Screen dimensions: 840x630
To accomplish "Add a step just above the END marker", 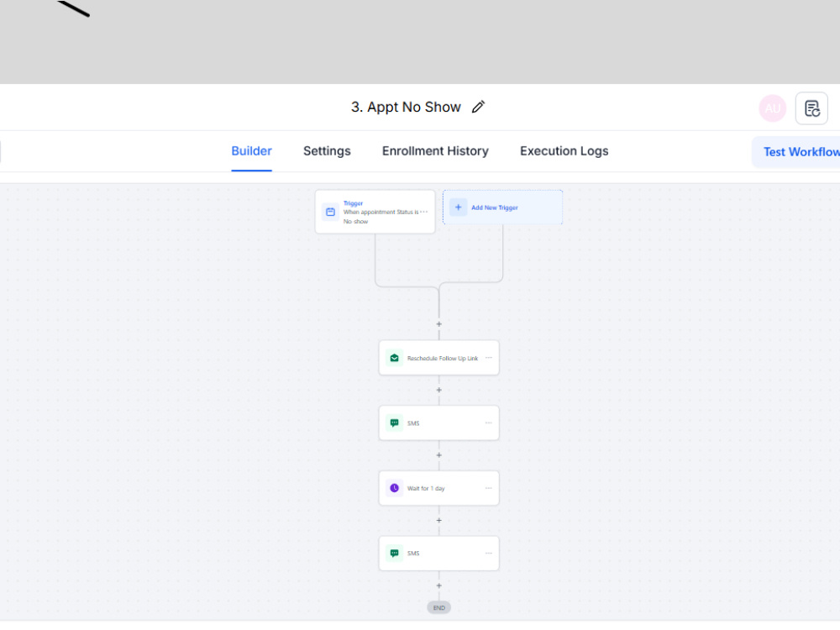I will [x=438, y=586].
